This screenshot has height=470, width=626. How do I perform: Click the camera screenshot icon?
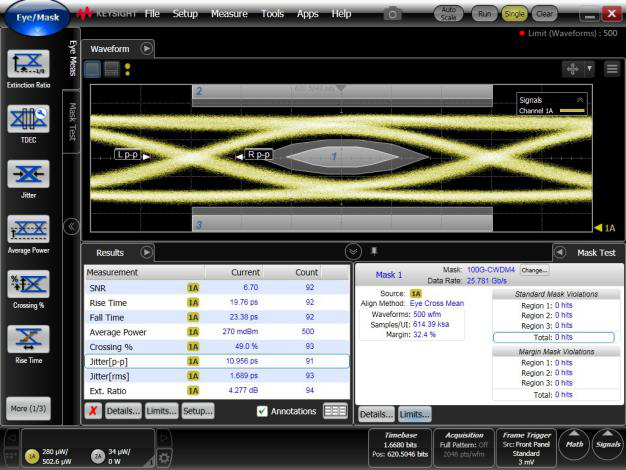click(x=393, y=14)
